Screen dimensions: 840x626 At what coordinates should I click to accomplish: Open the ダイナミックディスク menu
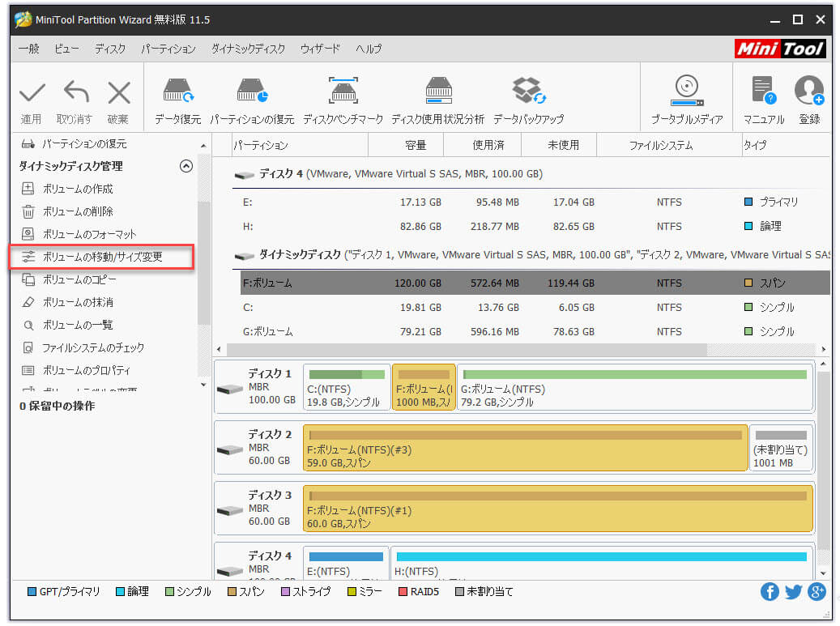[x=247, y=49]
